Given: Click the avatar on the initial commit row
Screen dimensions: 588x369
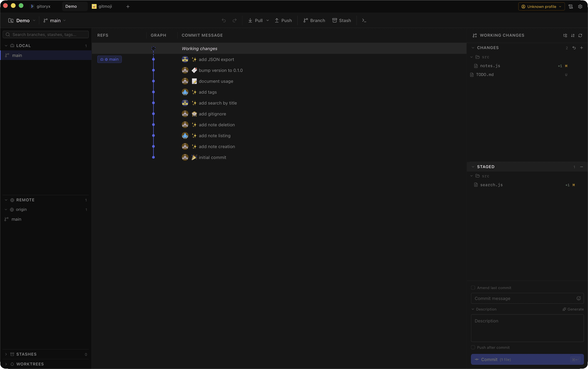Looking at the screenshot, I should click(185, 157).
